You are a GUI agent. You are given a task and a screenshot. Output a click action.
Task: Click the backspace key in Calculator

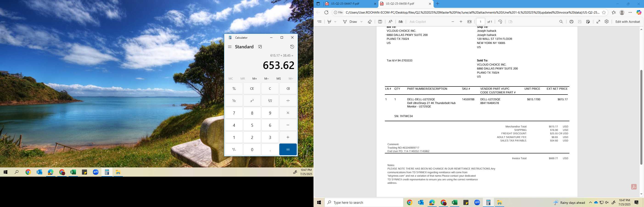coord(288,89)
